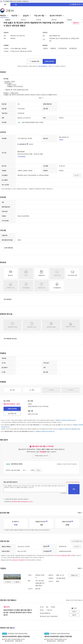Click the 이메일 지원 button
The width and height of the screenshot is (83, 644).
point(12,413)
